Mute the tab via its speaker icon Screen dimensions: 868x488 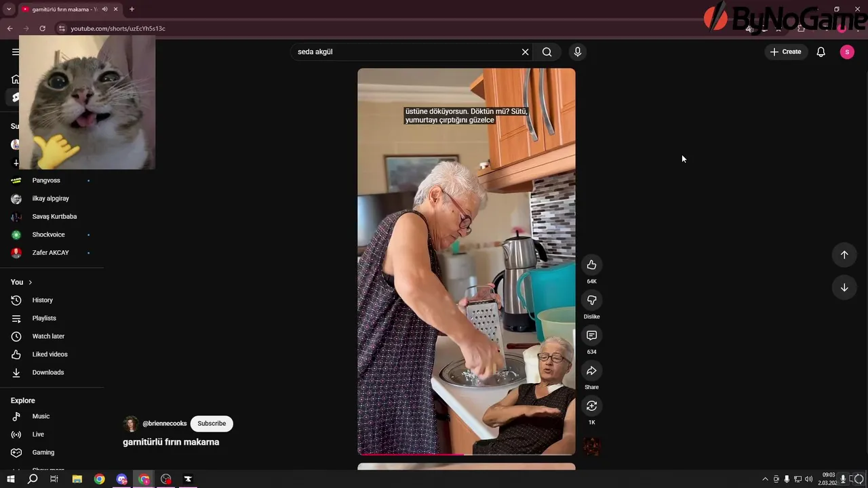[104, 9]
